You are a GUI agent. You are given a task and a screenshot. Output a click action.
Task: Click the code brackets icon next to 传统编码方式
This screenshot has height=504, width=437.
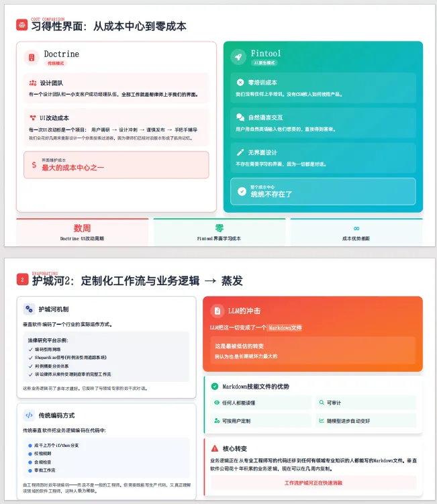click(29, 415)
